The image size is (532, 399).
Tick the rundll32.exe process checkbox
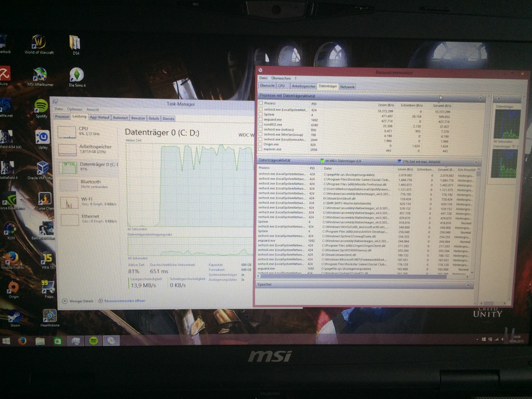[x=261, y=125]
